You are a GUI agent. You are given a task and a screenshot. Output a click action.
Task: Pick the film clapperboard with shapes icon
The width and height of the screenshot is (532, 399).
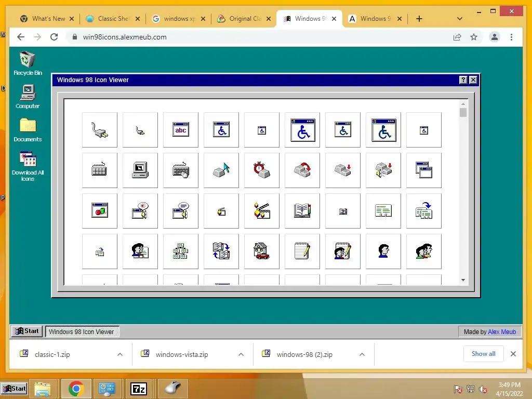pos(262,211)
